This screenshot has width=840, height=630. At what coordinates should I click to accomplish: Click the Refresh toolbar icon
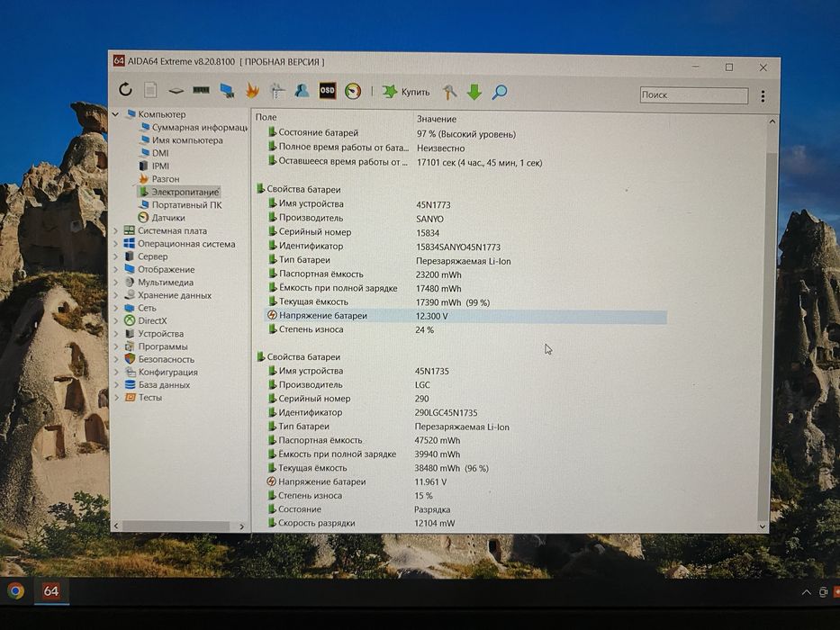[x=125, y=89]
